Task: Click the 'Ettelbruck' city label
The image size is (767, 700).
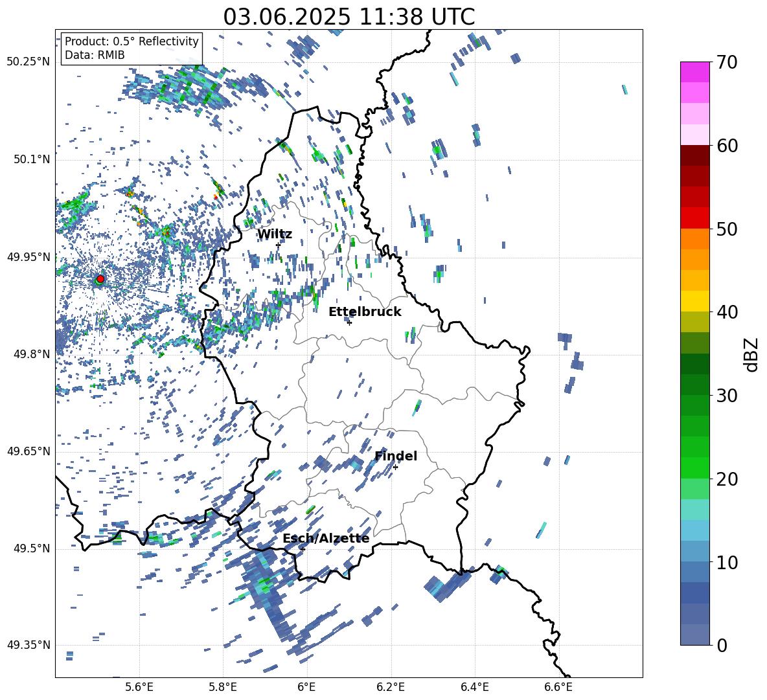Action: pyautogui.click(x=365, y=312)
